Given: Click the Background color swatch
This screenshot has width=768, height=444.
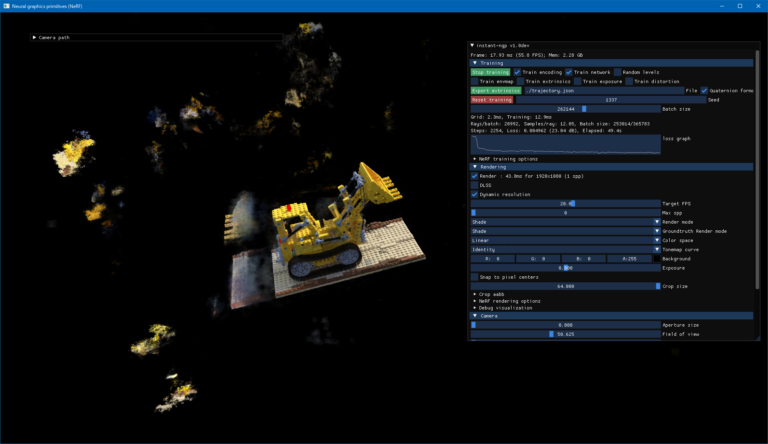Looking at the screenshot, I should point(657,259).
